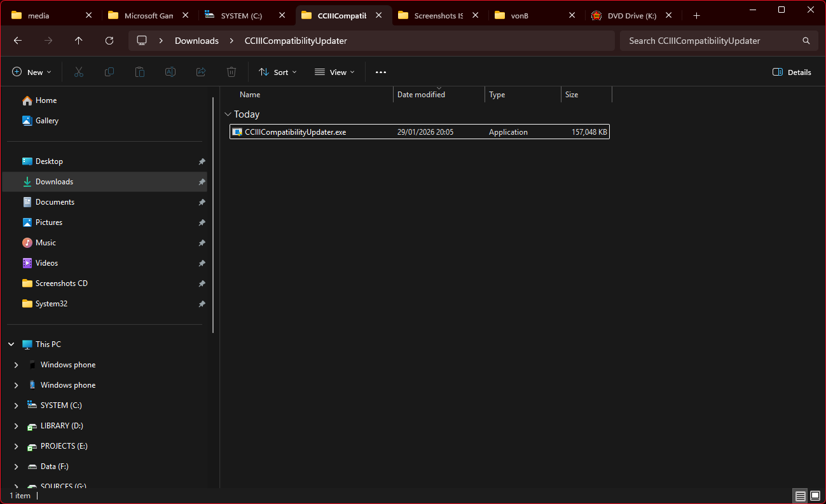Collapse the Today file group
Viewport: 826px width, 504px height.
[x=228, y=114]
